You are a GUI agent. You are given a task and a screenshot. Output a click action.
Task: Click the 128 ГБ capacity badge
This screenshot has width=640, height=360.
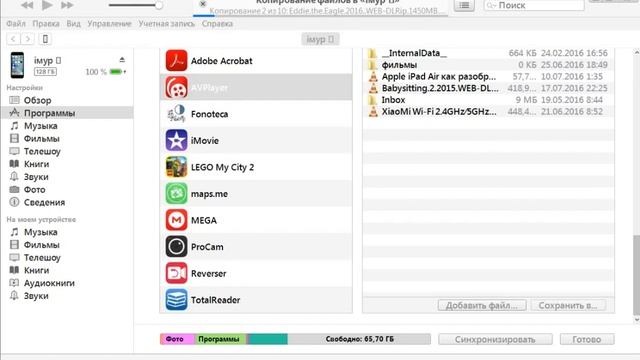click(45, 72)
